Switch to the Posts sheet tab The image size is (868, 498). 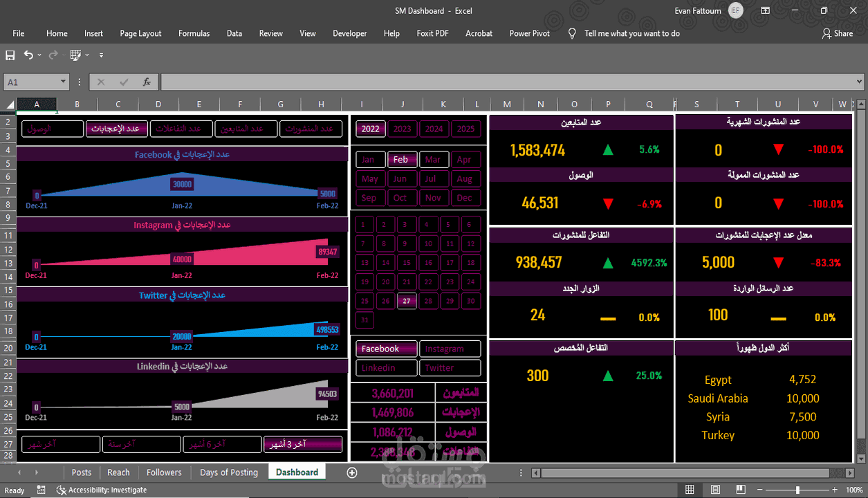[x=82, y=472]
